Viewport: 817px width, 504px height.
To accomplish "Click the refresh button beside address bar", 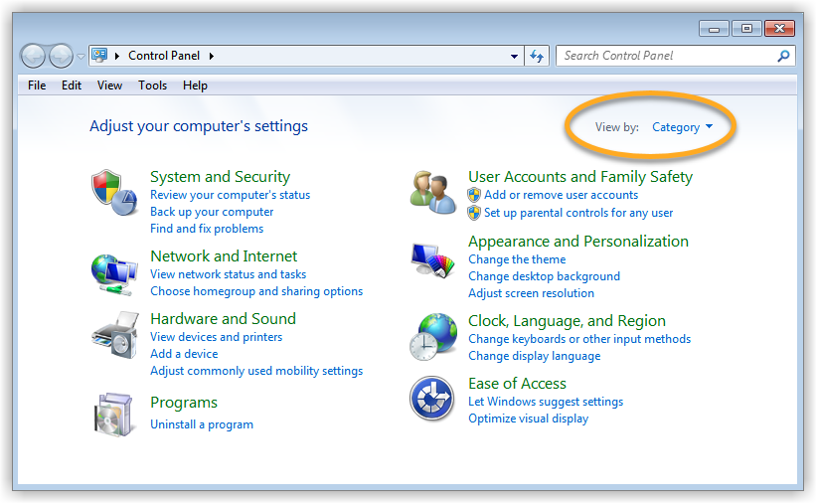I will coord(538,57).
